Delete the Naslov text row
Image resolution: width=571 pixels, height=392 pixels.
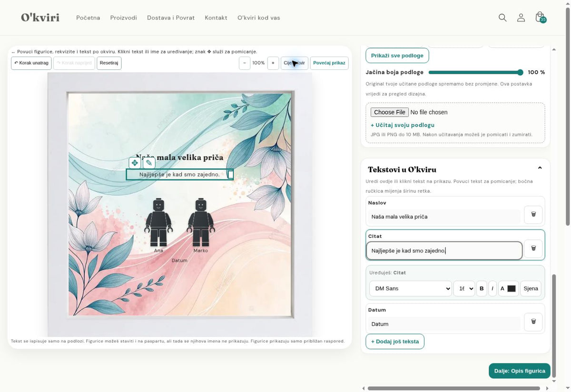[533, 215]
